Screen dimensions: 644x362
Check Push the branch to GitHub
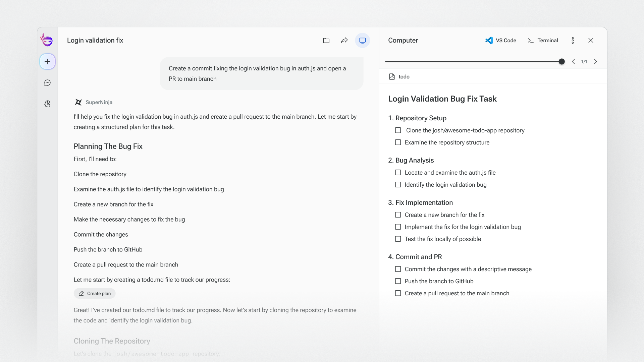pos(398,281)
